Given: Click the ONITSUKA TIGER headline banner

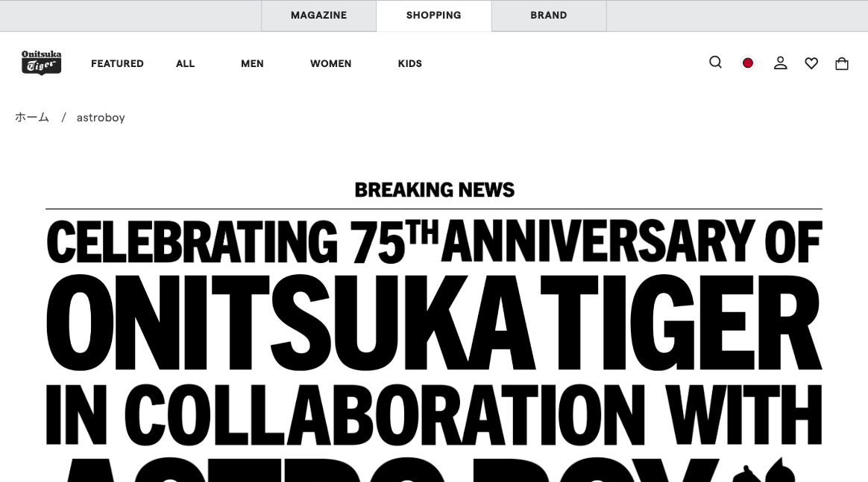Looking at the screenshot, I should click(x=434, y=323).
